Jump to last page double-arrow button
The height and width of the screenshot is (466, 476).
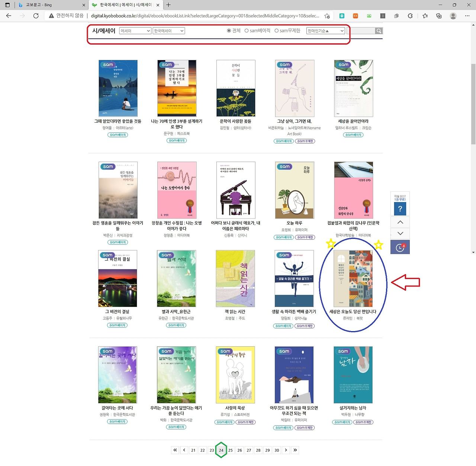coord(295,450)
